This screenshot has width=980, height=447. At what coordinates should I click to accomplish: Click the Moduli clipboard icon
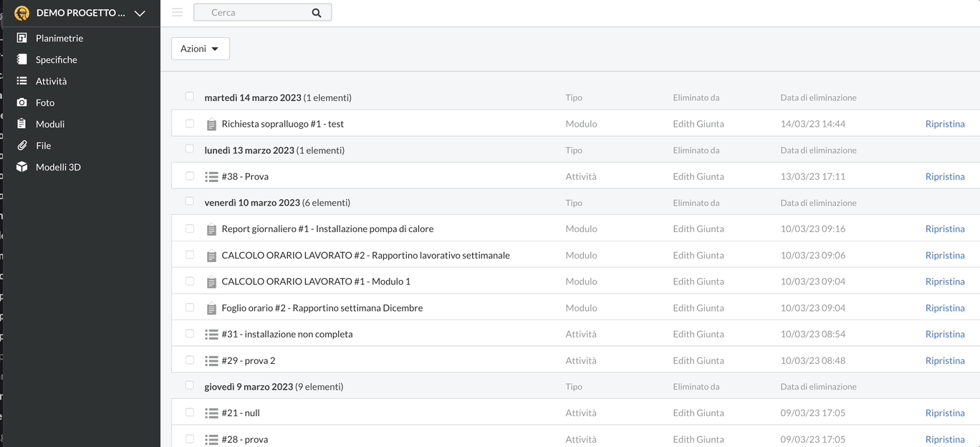click(22, 124)
